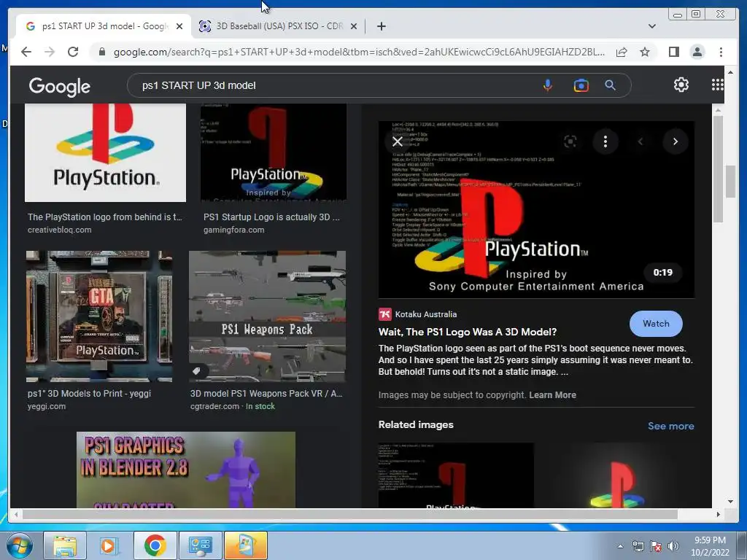Open Windows Start menu
The image size is (747, 560).
(x=19, y=545)
